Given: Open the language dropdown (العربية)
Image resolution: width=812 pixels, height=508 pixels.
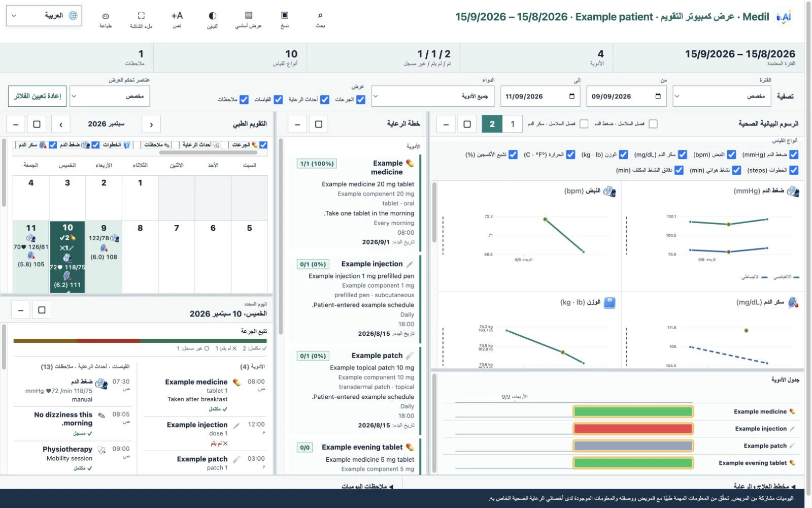Looking at the screenshot, I should (44, 16).
